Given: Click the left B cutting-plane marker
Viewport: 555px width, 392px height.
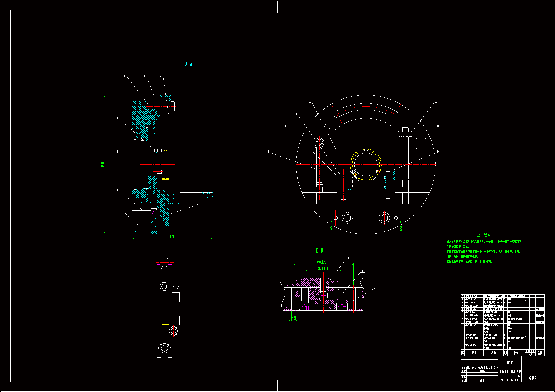Looking at the screenshot, I should pos(331,228).
